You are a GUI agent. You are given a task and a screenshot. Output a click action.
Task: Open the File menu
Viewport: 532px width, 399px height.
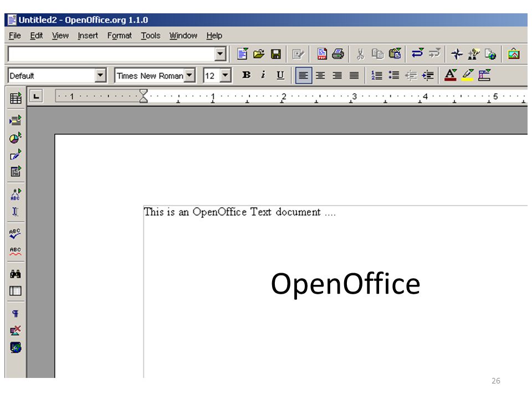14,35
